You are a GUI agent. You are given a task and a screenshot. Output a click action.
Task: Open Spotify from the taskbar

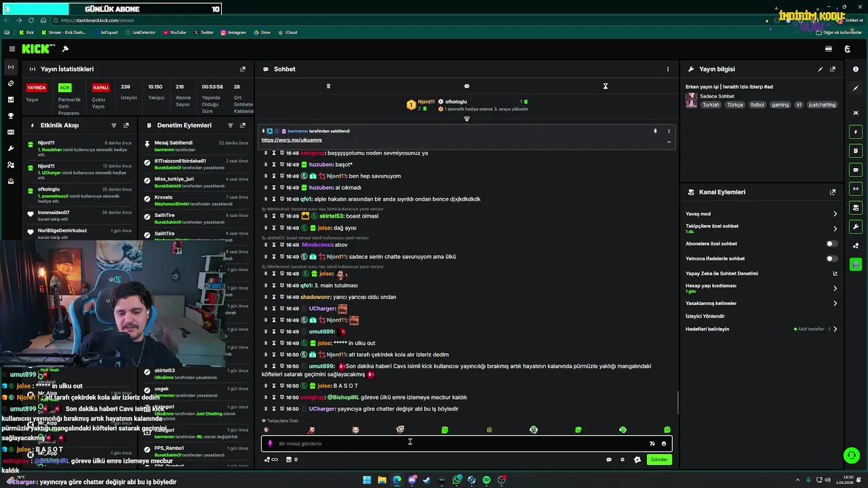coord(486,480)
